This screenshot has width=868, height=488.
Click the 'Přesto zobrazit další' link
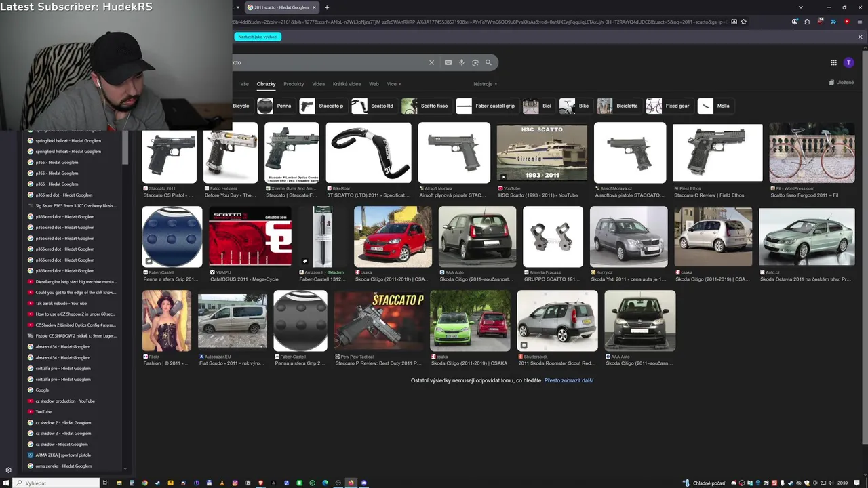tap(568, 380)
